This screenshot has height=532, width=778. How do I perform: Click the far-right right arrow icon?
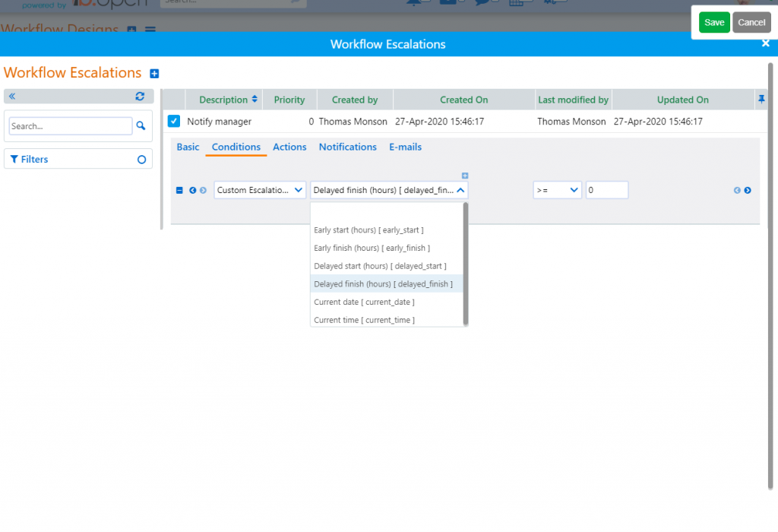(748, 190)
